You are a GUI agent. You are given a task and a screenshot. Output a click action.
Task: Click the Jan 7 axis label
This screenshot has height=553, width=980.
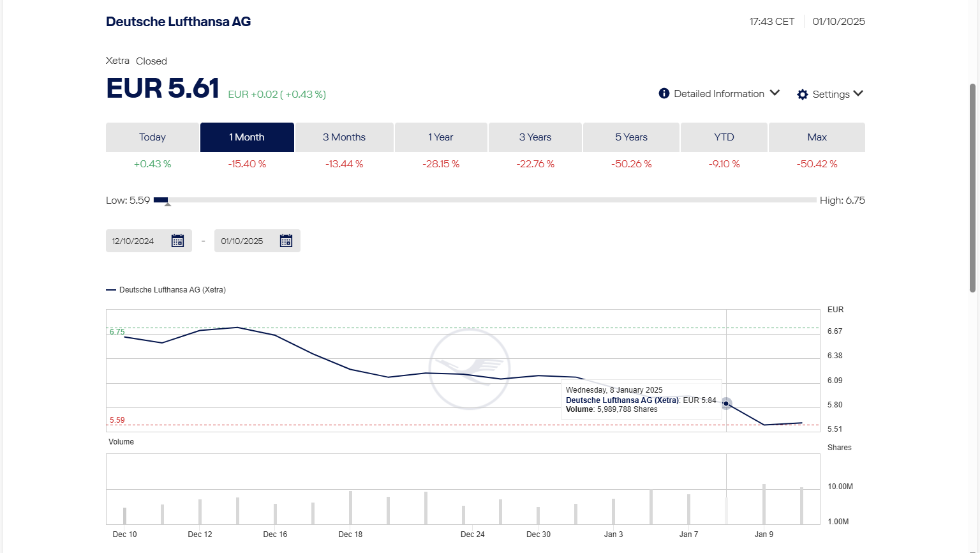(x=688, y=534)
